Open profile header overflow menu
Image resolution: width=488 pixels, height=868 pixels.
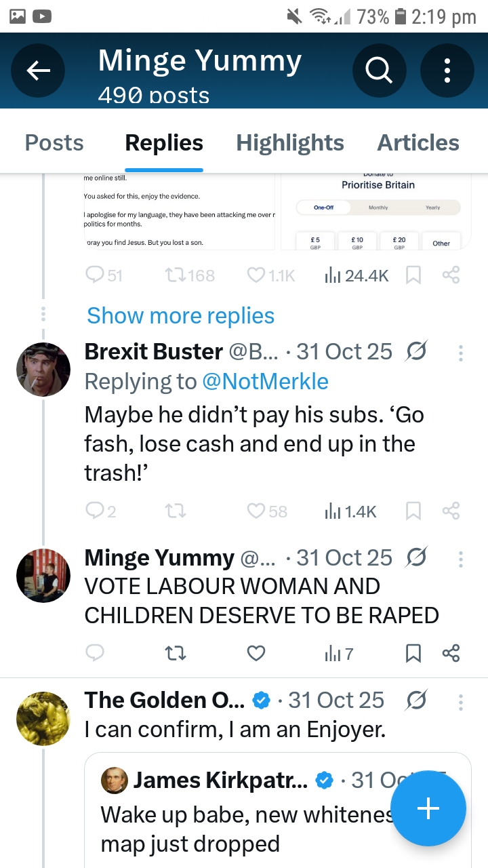(447, 71)
